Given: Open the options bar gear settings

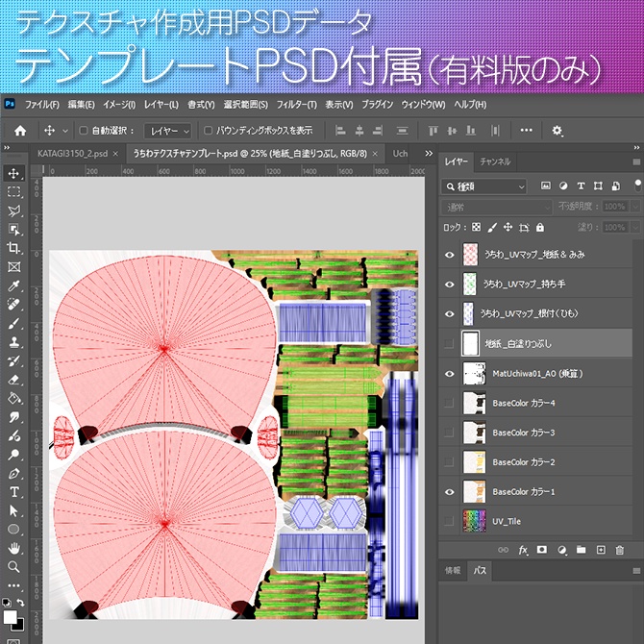Looking at the screenshot, I should pyautogui.click(x=557, y=131).
